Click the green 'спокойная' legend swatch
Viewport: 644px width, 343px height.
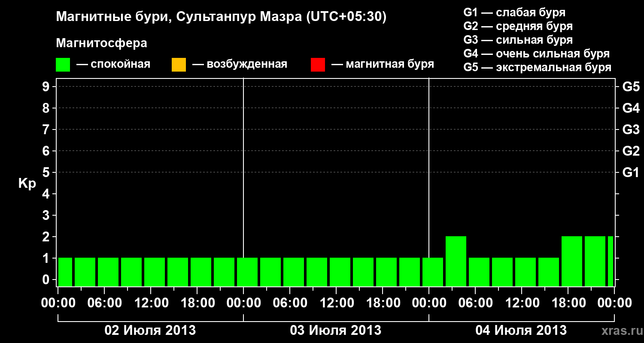(x=63, y=65)
